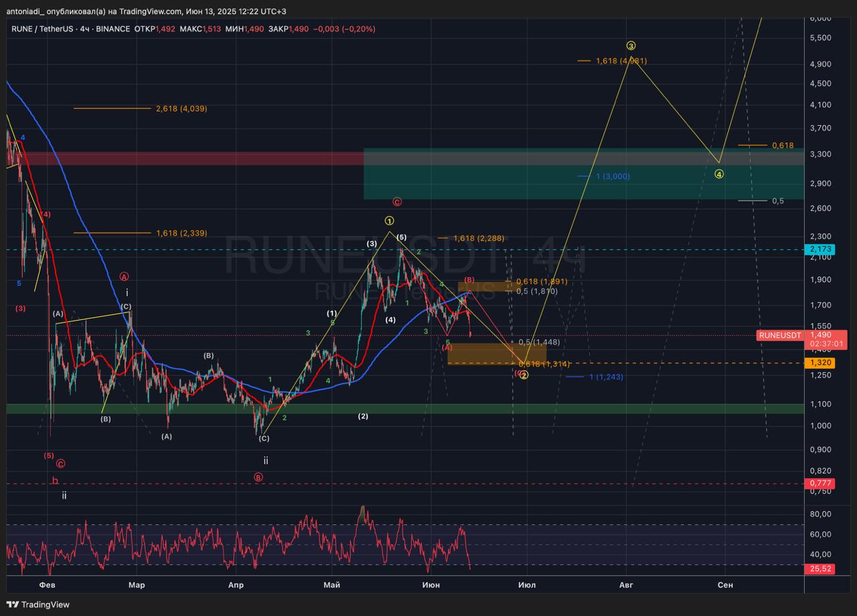857x616 pixels.
Task: Click the Авг month on time axis
Action: [x=626, y=585]
